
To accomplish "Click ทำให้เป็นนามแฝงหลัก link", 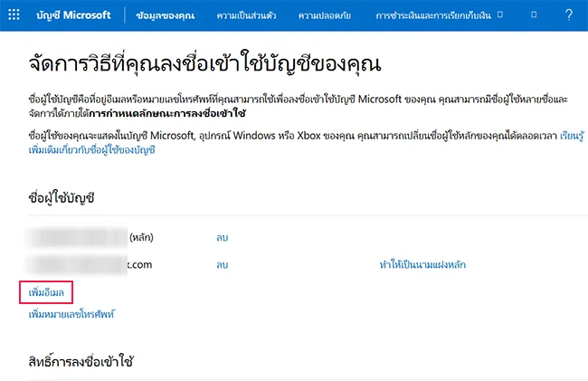I will click(x=422, y=265).
